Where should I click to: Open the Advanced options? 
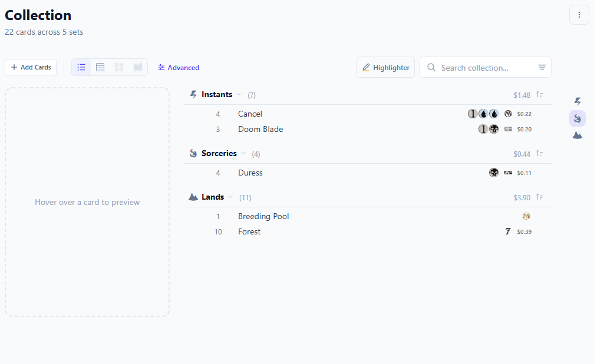click(179, 68)
